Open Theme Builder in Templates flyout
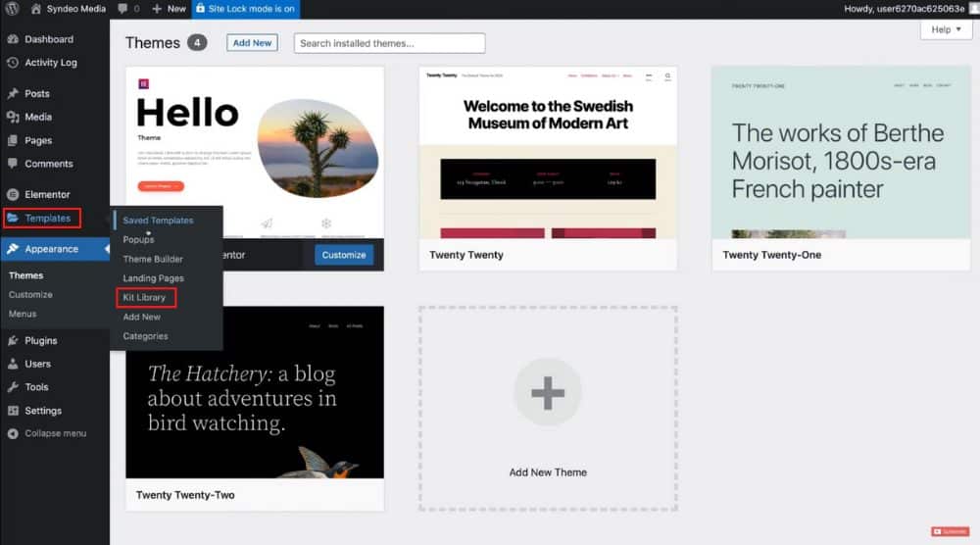The width and height of the screenshot is (980, 545). click(x=153, y=259)
